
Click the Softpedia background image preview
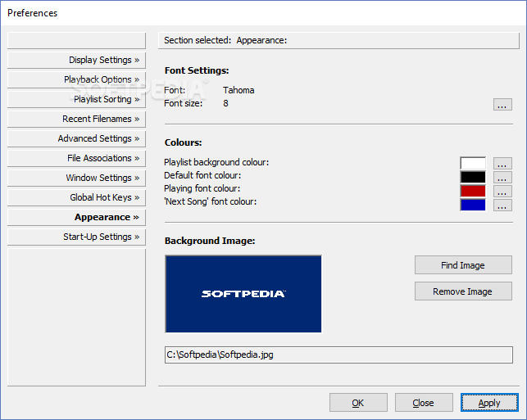click(x=243, y=294)
